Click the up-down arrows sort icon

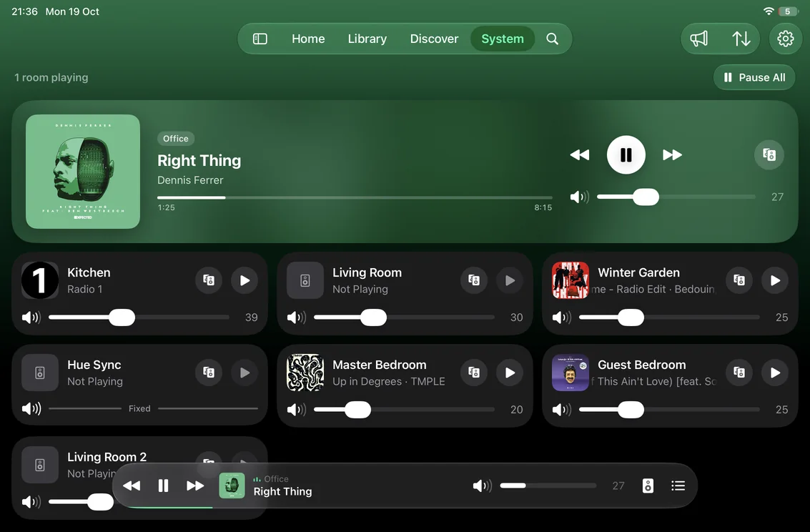[x=741, y=39]
